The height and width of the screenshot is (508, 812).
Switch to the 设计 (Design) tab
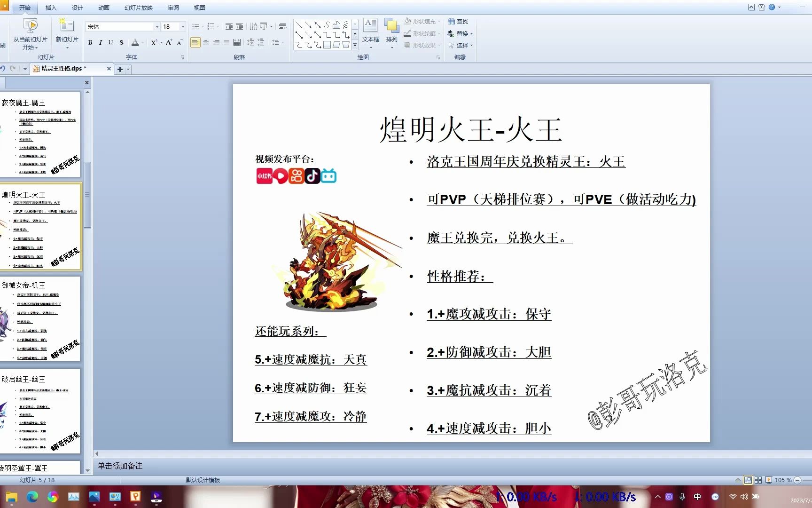click(77, 8)
